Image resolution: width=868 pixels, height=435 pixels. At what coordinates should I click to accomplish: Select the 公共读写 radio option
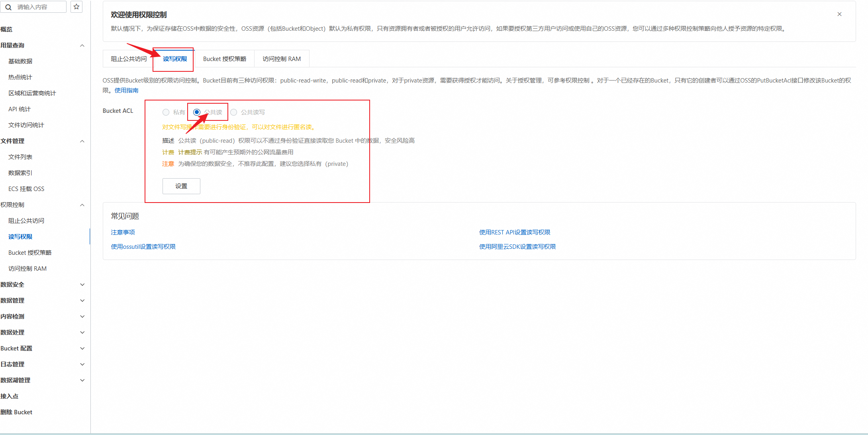click(234, 112)
